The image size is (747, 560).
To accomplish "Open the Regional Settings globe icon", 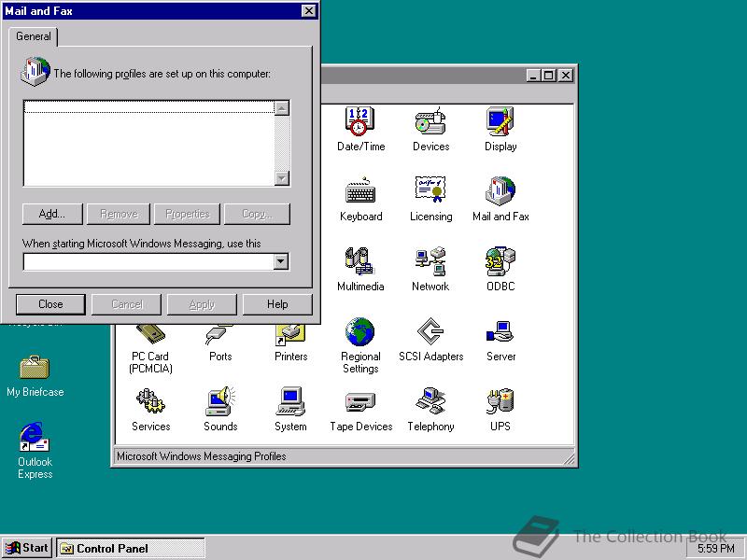I will pyautogui.click(x=360, y=345).
